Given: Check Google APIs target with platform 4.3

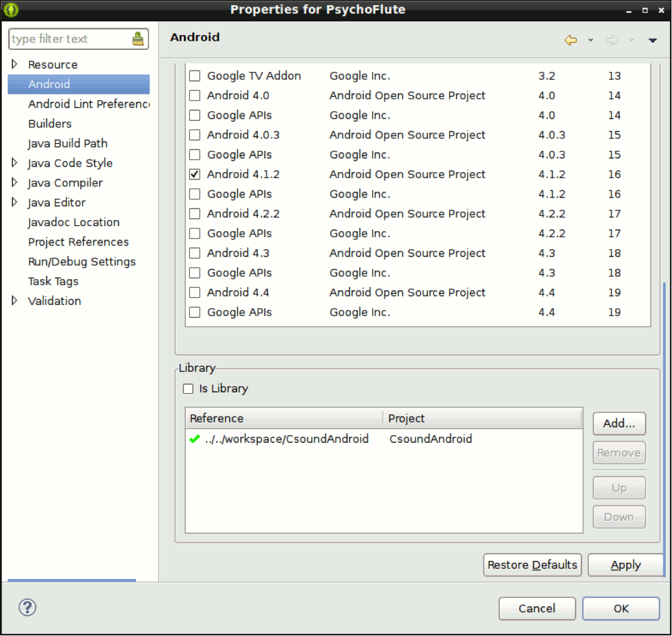Looking at the screenshot, I should (x=195, y=273).
